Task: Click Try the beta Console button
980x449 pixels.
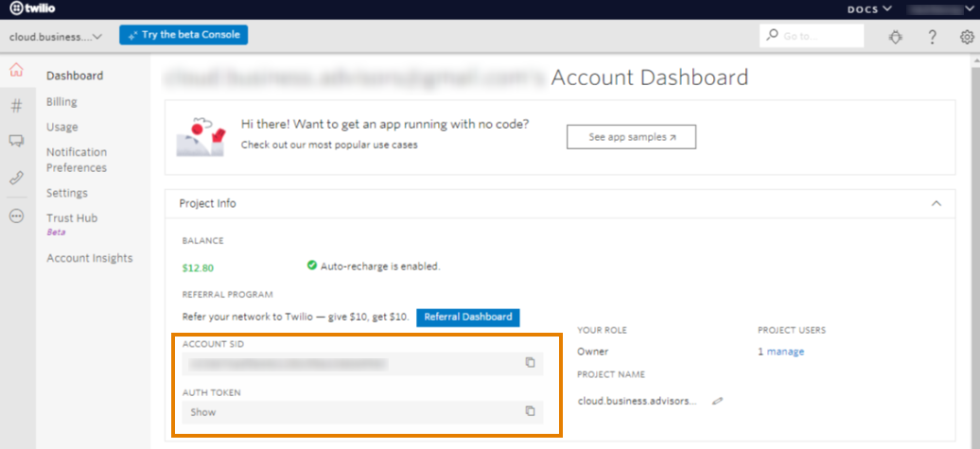Action: [184, 35]
